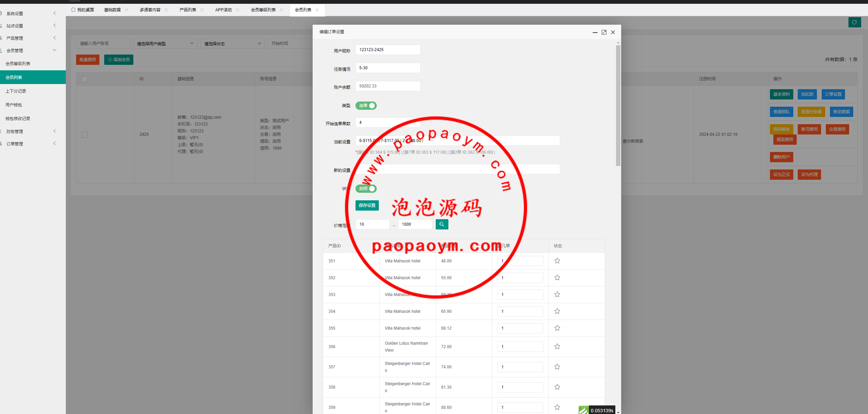Switch to 多语言内容 tab
Screen dimensions: 868x414
pyautogui.click(x=150, y=10)
